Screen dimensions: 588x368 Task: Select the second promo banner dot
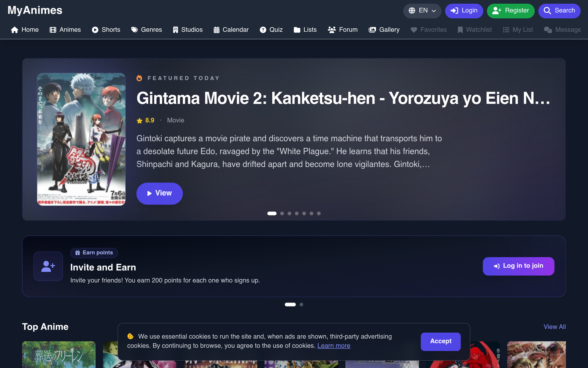pos(301,304)
